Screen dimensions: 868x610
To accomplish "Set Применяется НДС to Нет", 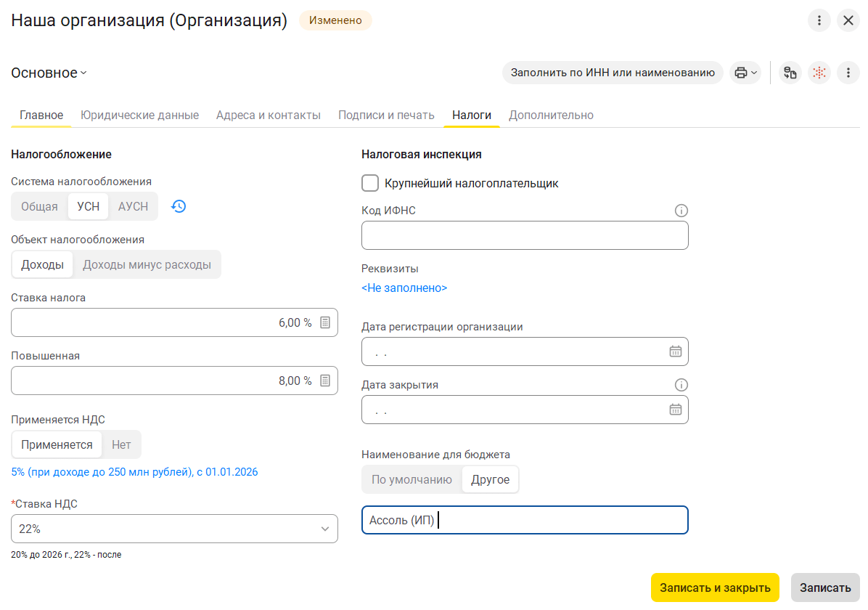I will tap(121, 444).
